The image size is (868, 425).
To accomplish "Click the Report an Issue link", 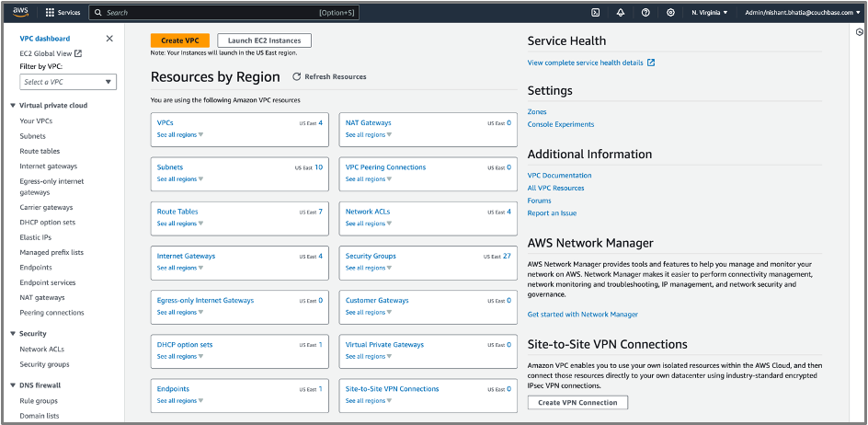I will pos(552,213).
